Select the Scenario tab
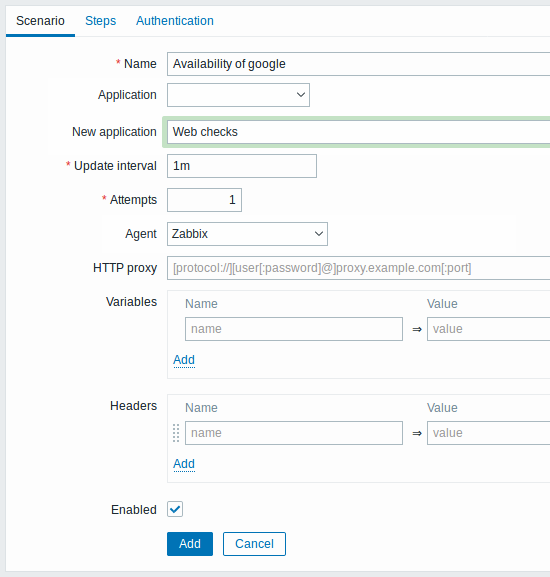The image size is (550, 577). coord(40,21)
